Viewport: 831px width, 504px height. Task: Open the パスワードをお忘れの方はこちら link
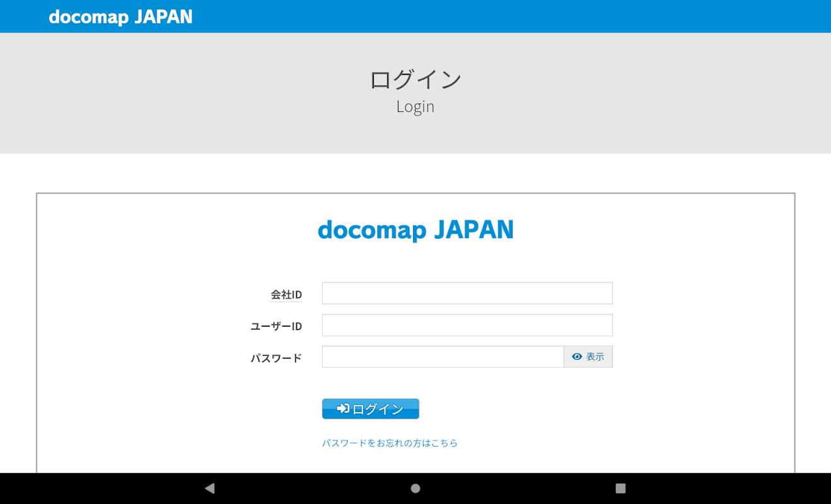click(390, 443)
